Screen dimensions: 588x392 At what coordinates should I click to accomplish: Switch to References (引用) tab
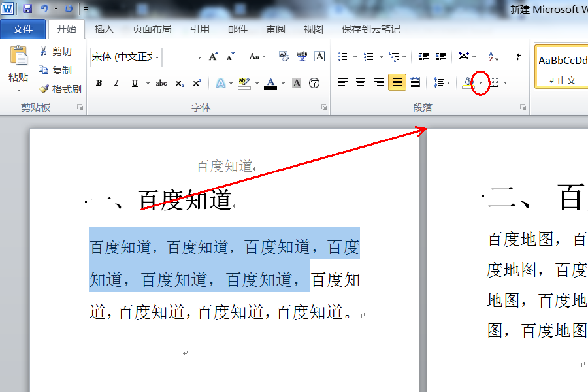pyautogui.click(x=199, y=29)
